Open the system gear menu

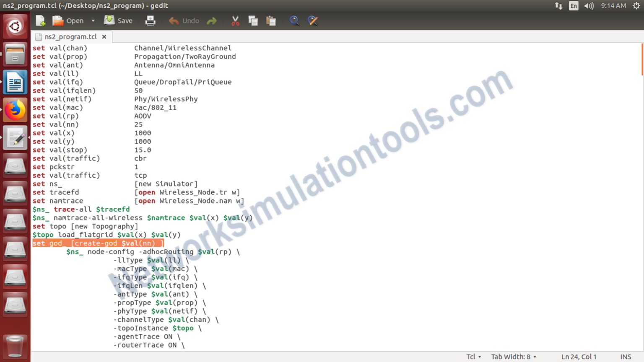pyautogui.click(x=637, y=6)
